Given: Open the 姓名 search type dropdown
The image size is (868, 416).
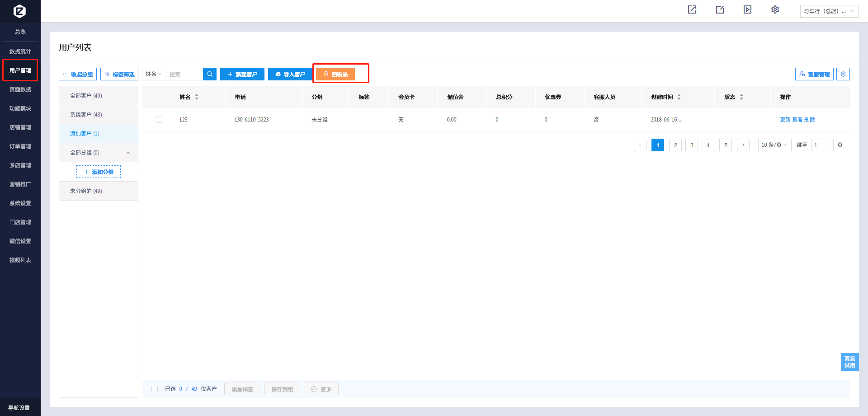Looking at the screenshot, I should (x=154, y=74).
